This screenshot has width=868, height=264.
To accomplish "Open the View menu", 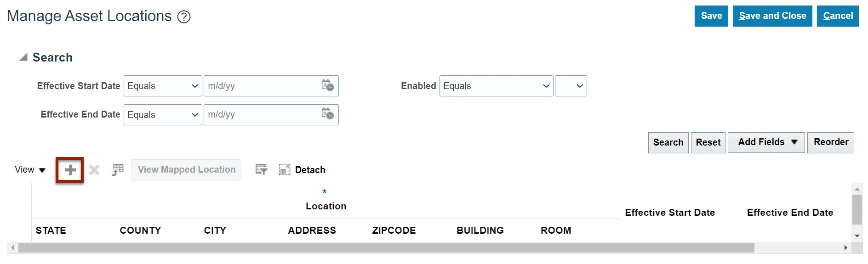I will coord(30,170).
